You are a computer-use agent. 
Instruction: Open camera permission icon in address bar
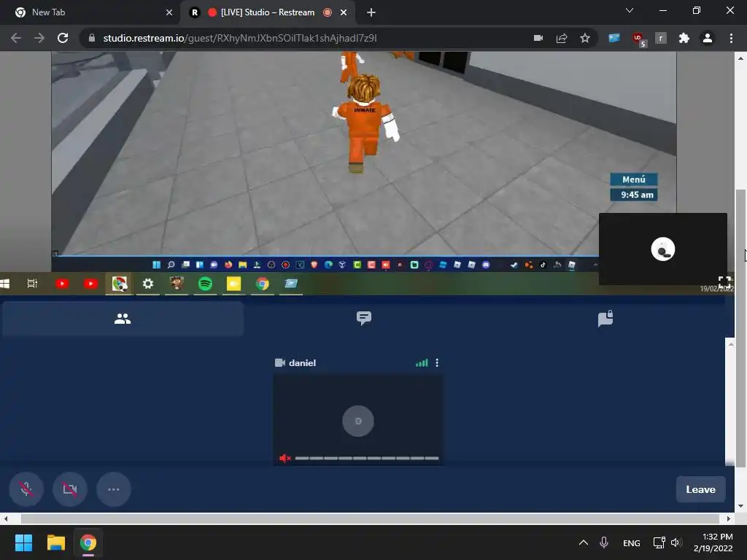pyautogui.click(x=538, y=38)
